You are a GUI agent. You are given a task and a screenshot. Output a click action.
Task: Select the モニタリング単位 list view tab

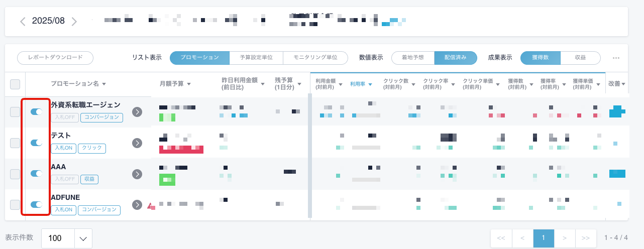tap(315, 58)
